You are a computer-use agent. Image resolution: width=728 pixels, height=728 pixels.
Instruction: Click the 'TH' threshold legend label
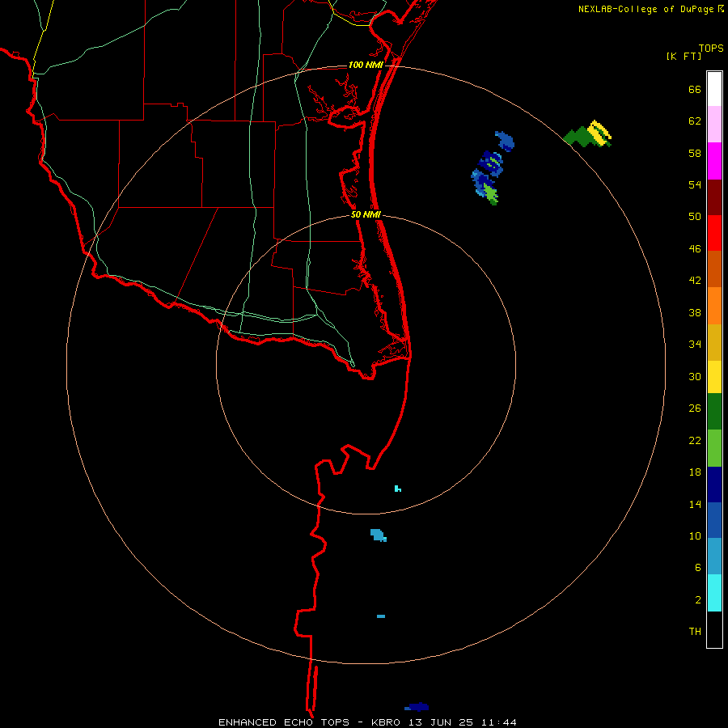pos(695,632)
